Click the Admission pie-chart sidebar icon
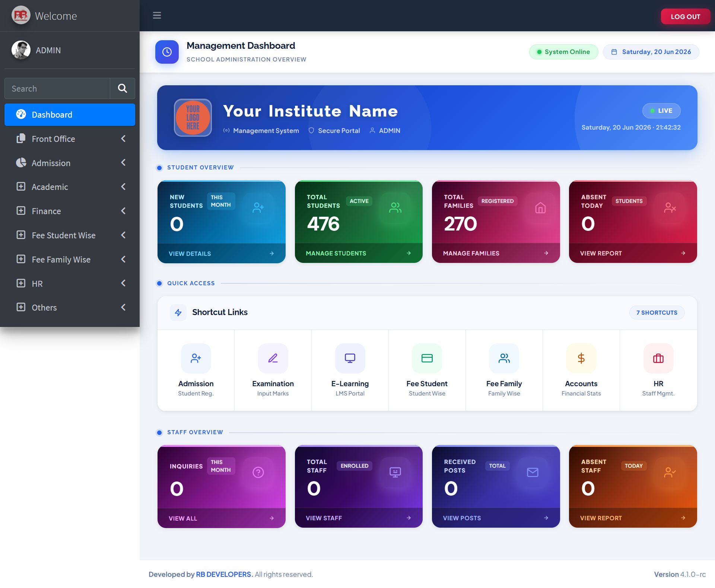 [x=21, y=163]
